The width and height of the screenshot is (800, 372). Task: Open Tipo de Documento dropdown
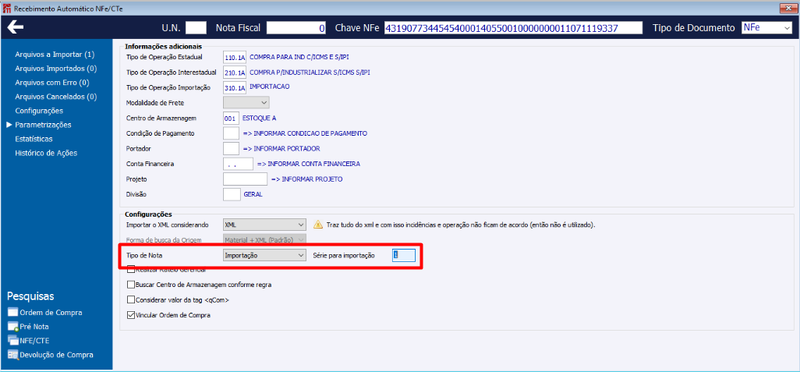pos(766,28)
